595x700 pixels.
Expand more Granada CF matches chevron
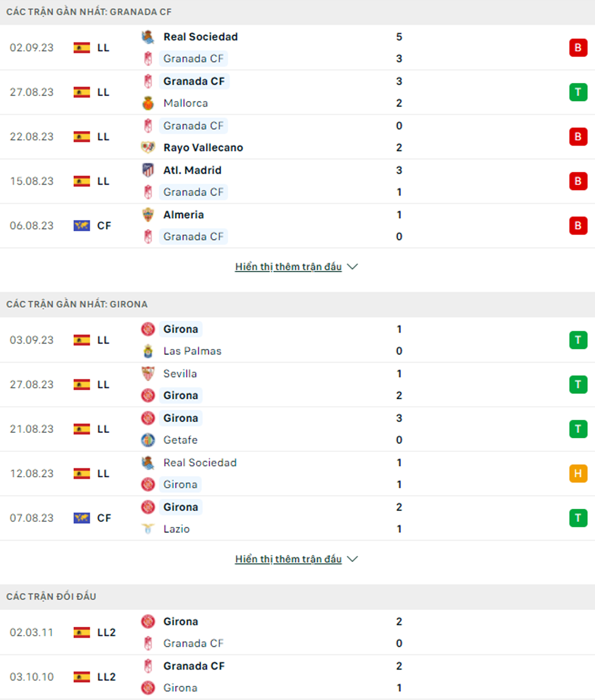(353, 267)
